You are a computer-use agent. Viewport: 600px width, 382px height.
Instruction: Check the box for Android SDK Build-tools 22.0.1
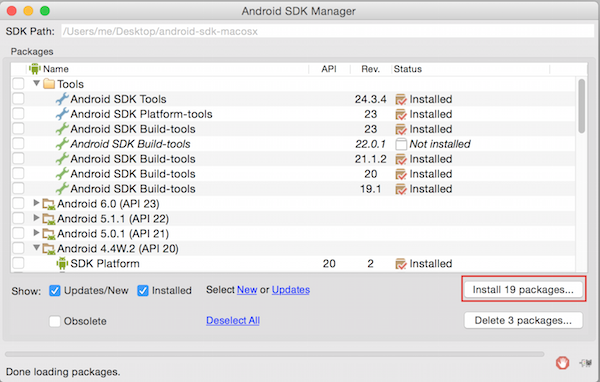(18, 144)
